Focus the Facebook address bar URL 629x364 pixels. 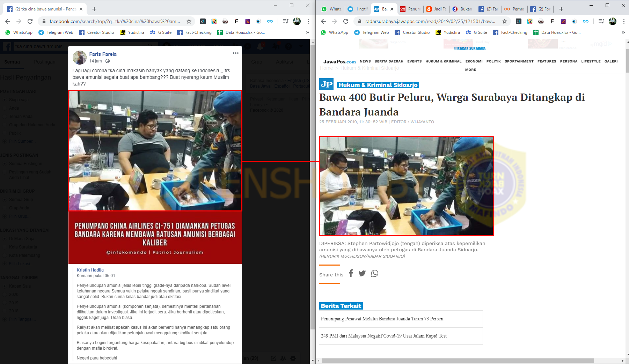tap(115, 21)
